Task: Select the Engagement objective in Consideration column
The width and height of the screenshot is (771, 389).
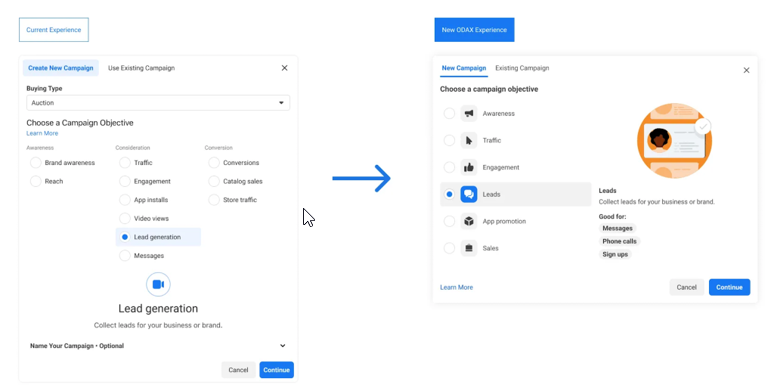Action: tap(125, 181)
